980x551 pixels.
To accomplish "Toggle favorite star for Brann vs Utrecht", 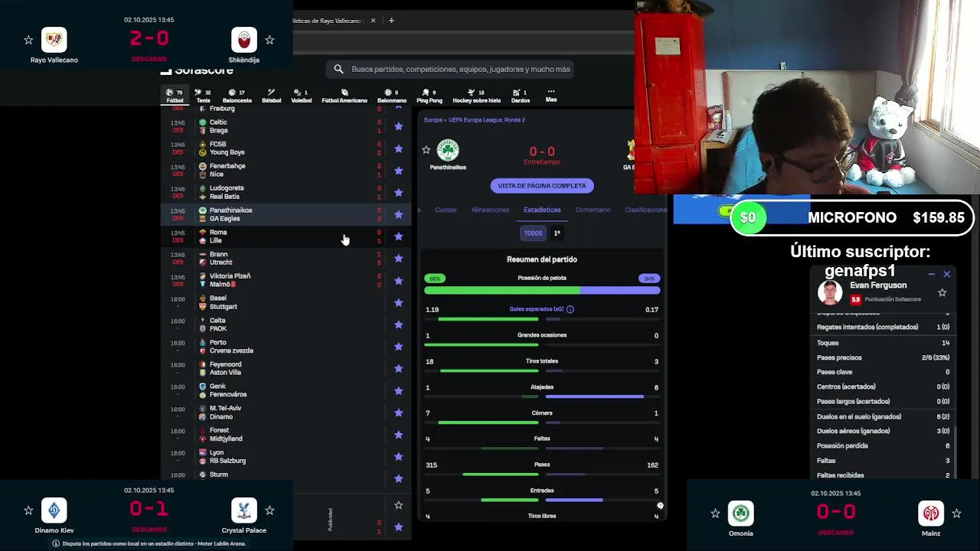I will click(x=398, y=258).
